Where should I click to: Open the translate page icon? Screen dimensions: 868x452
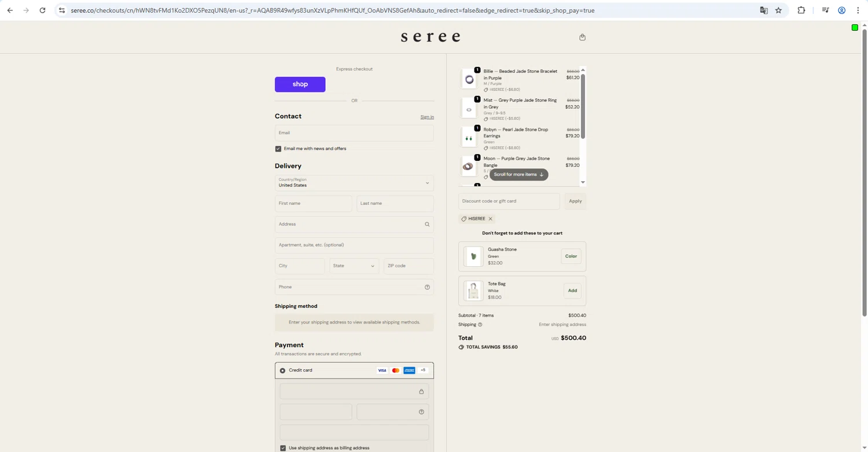[x=764, y=10]
